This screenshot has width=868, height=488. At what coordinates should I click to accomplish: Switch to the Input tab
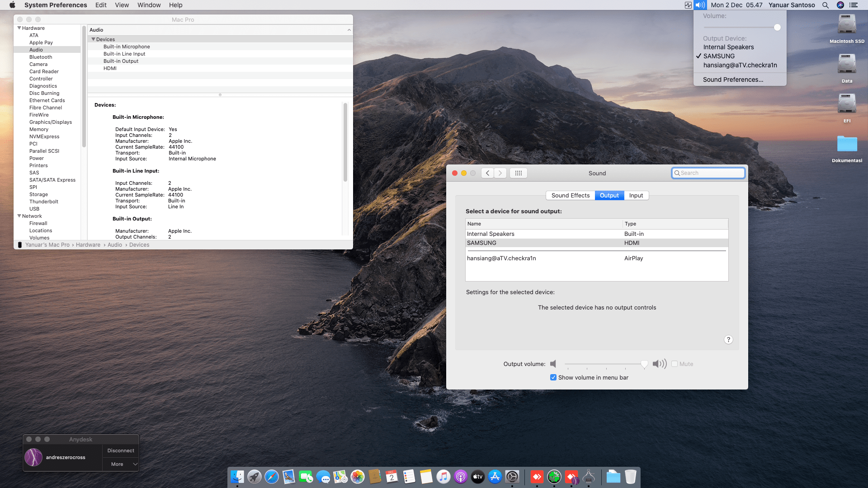tap(636, 196)
